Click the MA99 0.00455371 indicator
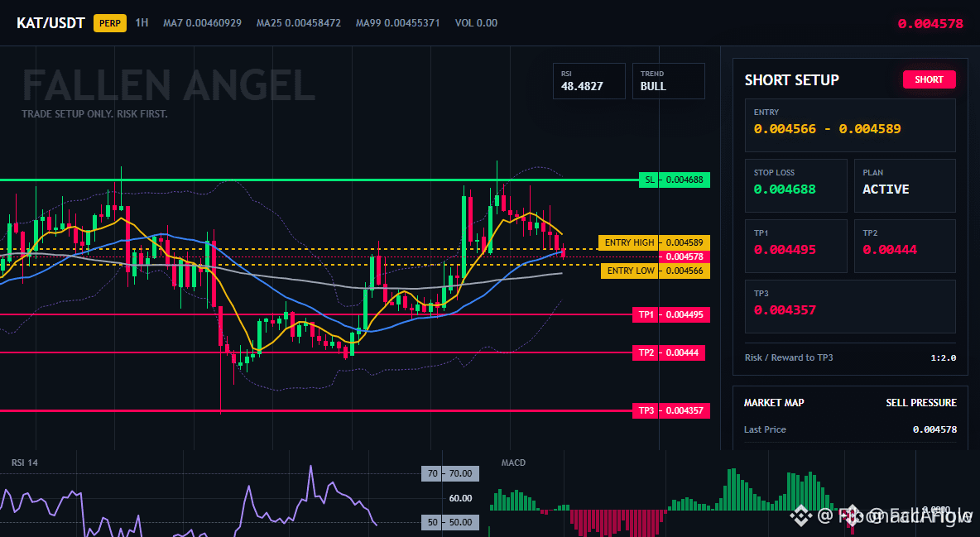 tap(397, 23)
